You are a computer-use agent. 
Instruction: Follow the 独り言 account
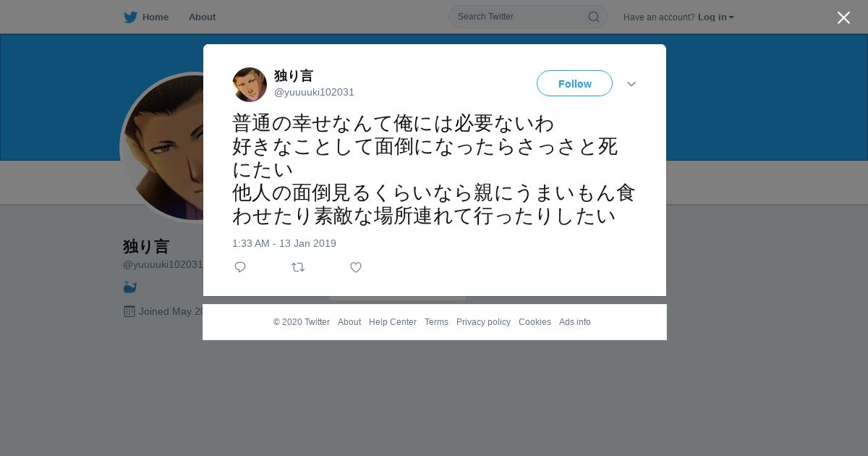click(574, 83)
